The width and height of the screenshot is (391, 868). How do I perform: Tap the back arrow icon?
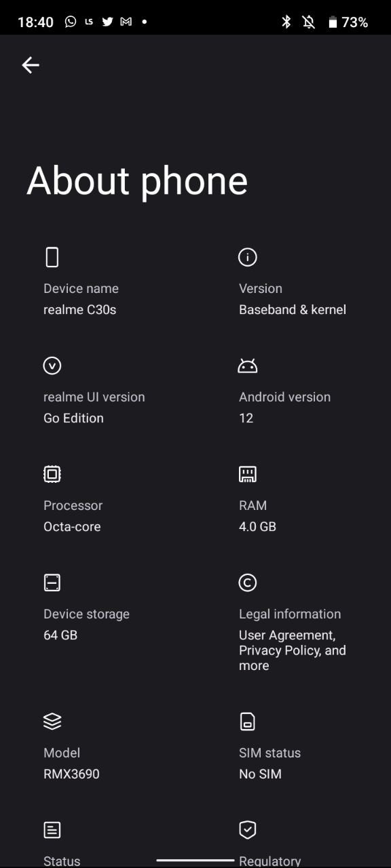click(x=31, y=65)
